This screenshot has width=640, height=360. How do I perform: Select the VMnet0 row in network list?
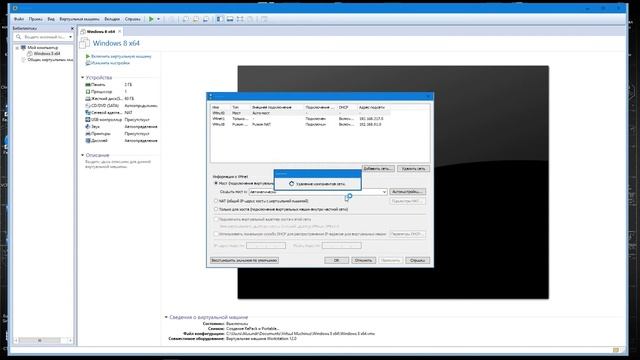pos(301,113)
